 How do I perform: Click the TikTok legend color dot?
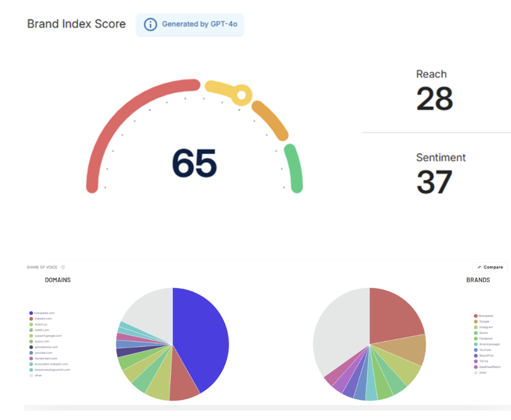click(x=476, y=361)
